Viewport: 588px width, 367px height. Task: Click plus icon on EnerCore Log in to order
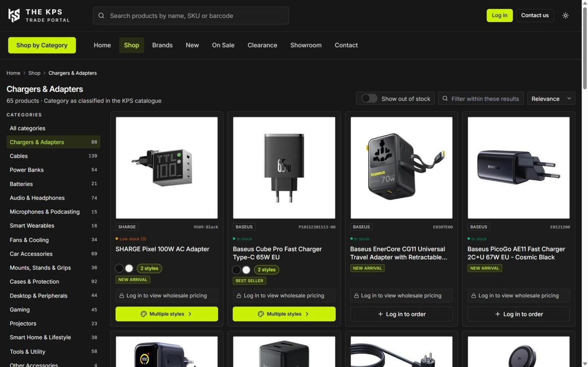(380, 314)
